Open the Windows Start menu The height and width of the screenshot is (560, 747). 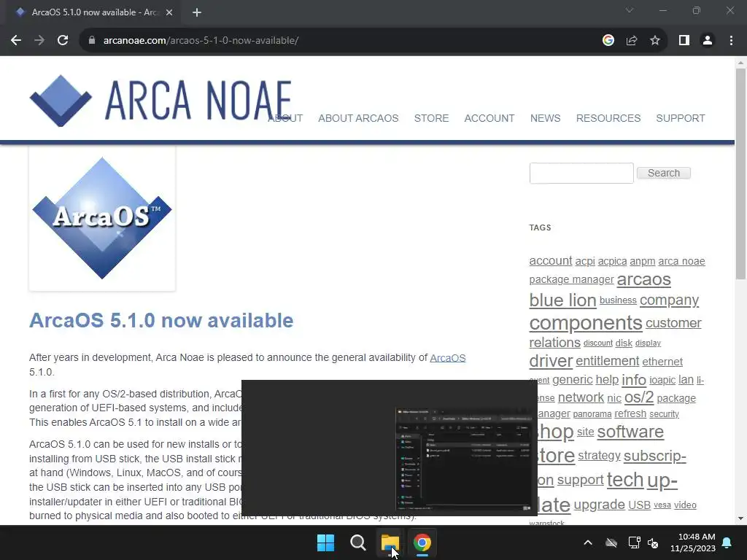coord(326,542)
